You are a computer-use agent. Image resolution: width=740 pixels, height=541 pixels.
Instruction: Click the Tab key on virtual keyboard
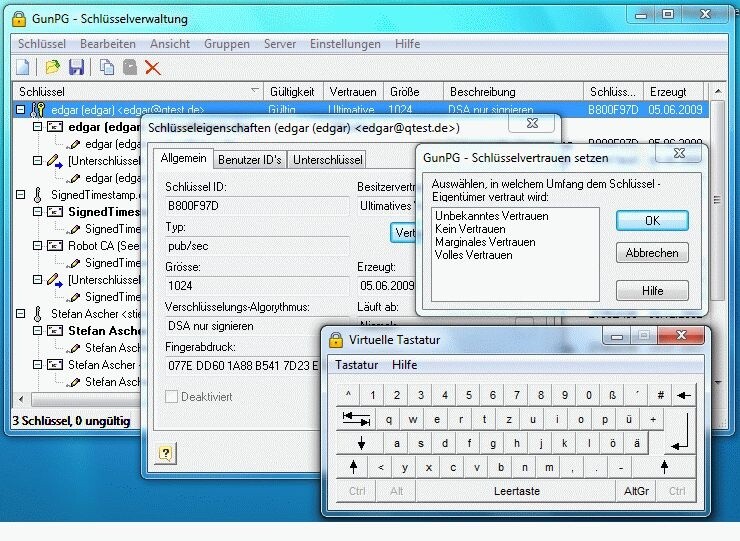point(356,419)
